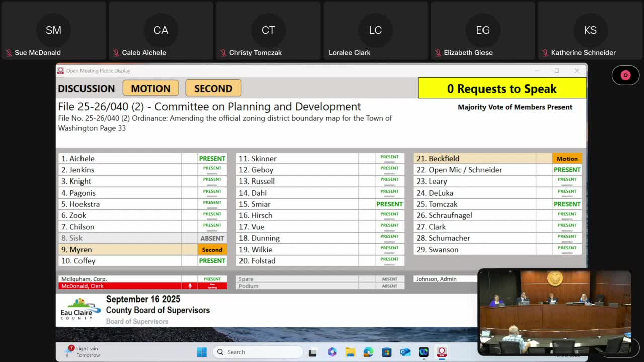Click the red recording indicator icon
The width and height of the screenshot is (644, 362).
[625, 75]
